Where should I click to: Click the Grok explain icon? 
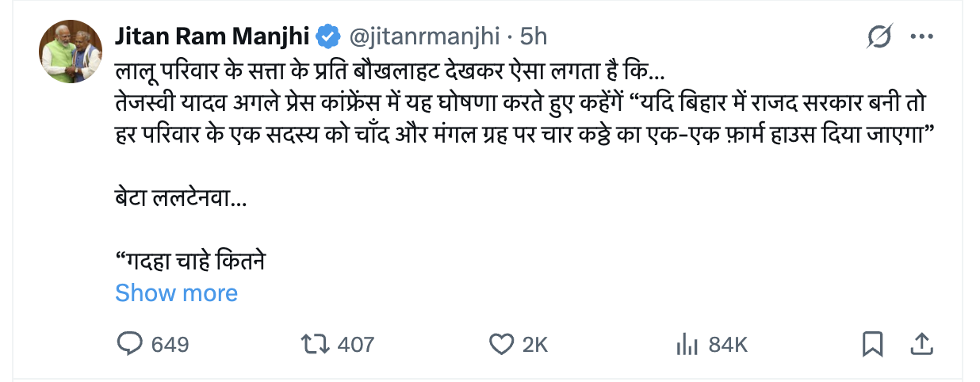click(x=880, y=36)
